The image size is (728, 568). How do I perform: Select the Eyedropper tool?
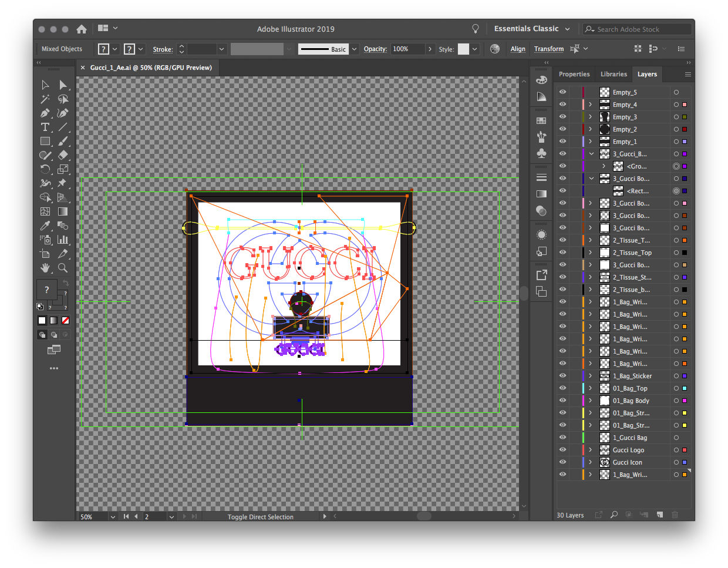pyautogui.click(x=45, y=226)
